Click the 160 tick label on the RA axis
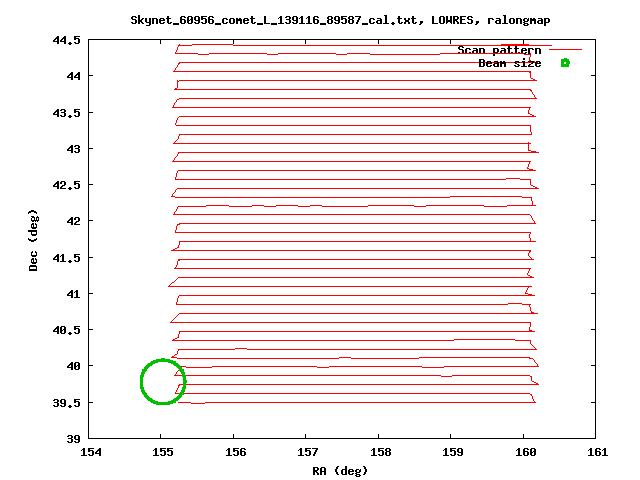 click(525, 452)
